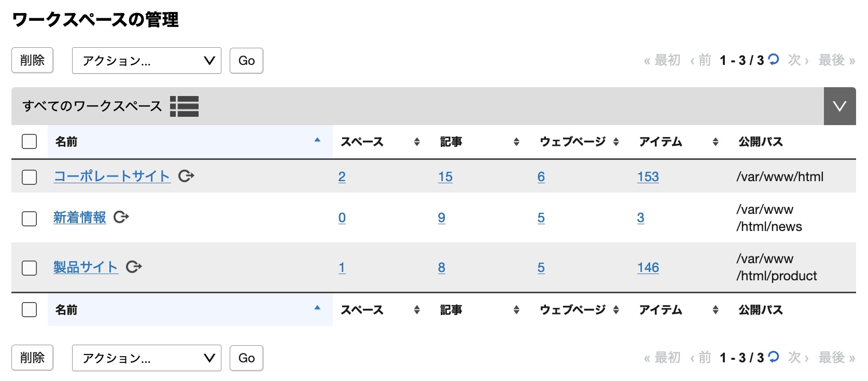The image size is (868, 381).
Task: Expand the dark chevron panel toggle
Action: [x=839, y=106]
